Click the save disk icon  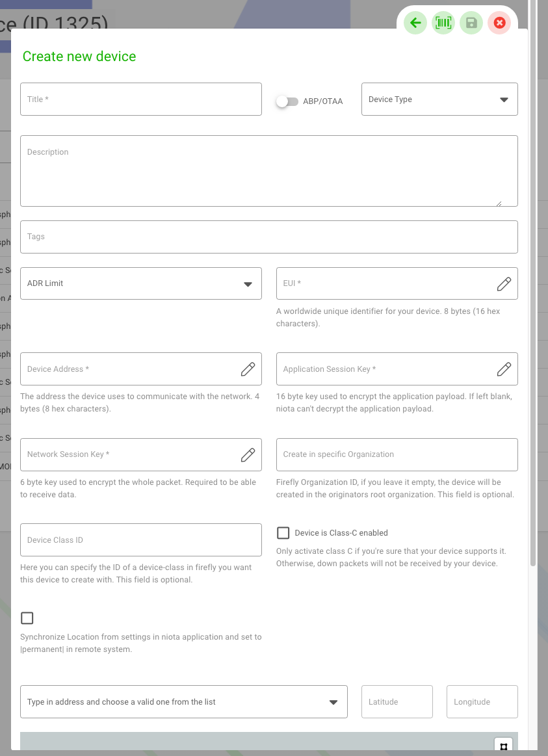[x=471, y=23]
